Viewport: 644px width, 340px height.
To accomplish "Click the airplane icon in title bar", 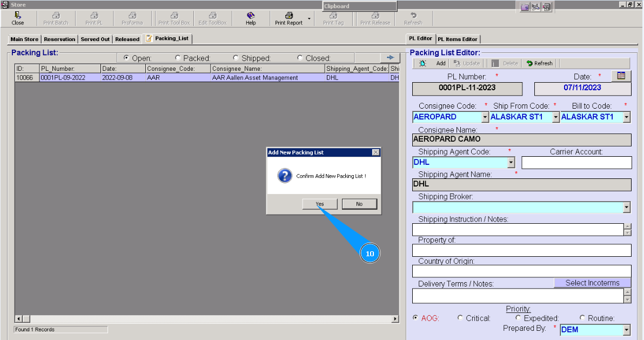I will point(535,7).
